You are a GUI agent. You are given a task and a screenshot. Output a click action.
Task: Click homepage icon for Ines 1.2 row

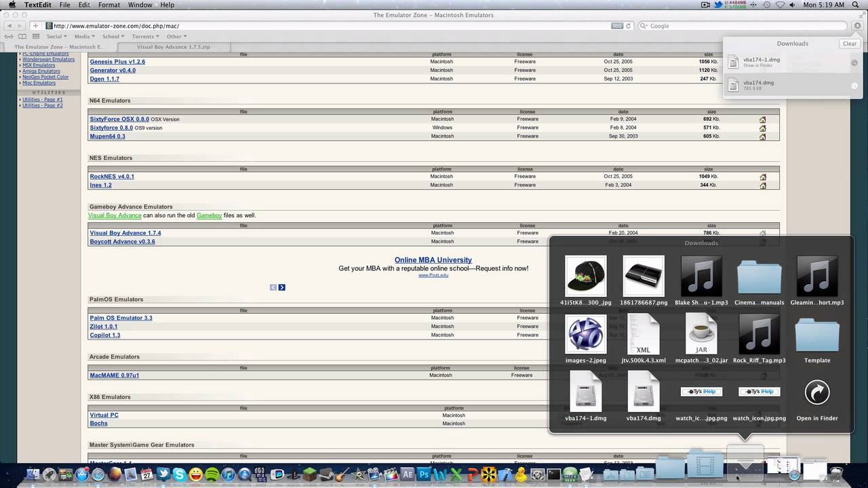pyautogui.click(x=762, y=186)
